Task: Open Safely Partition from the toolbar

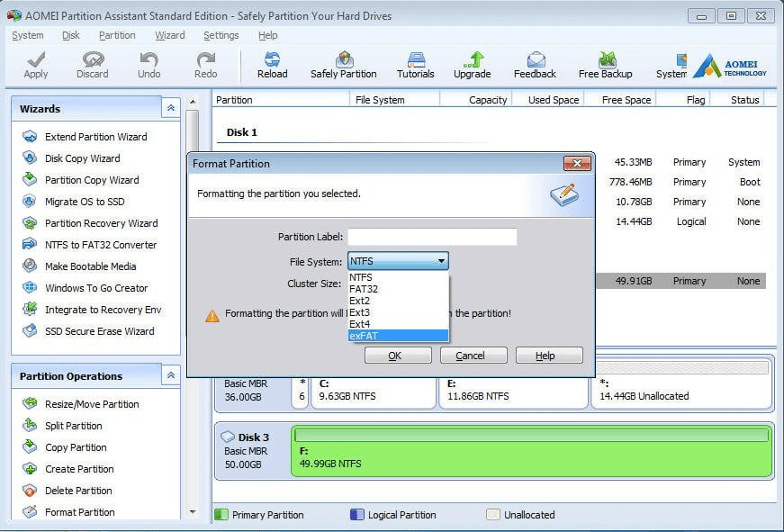Action: pyautogui.click(x=343, y=63)
